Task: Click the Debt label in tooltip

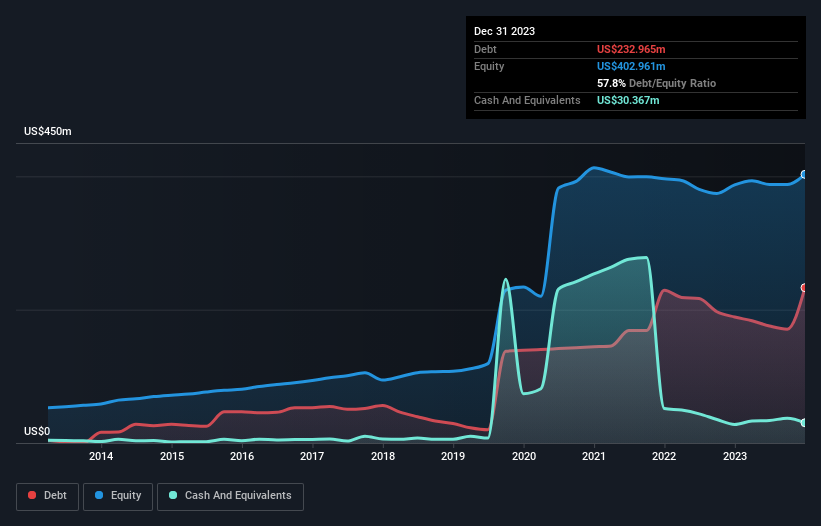Action: (x=485, y=49)
